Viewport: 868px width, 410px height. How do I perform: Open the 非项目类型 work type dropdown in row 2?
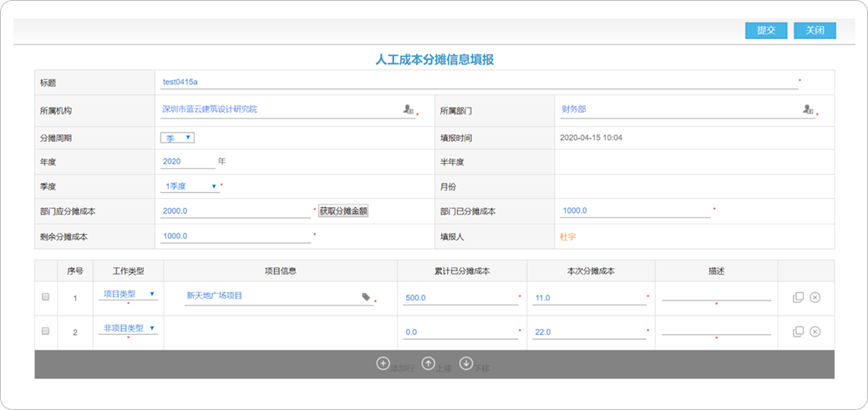[x=128, y=328]
